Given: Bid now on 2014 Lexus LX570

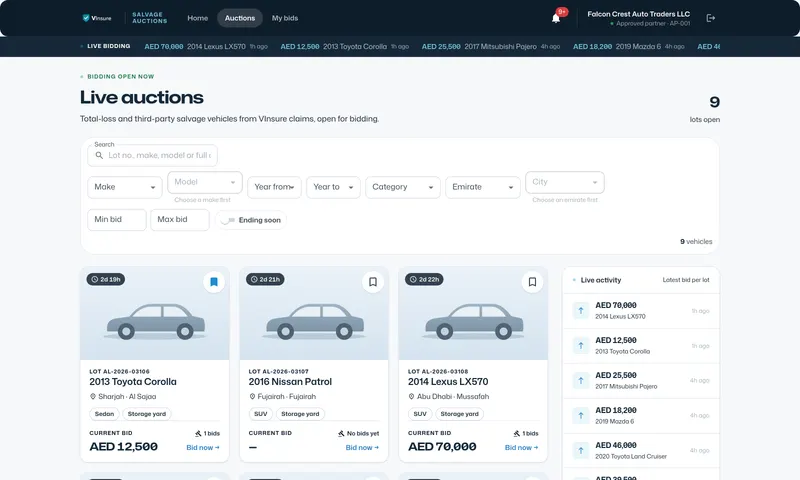Looking at the screenshot, I should (521, 447).
